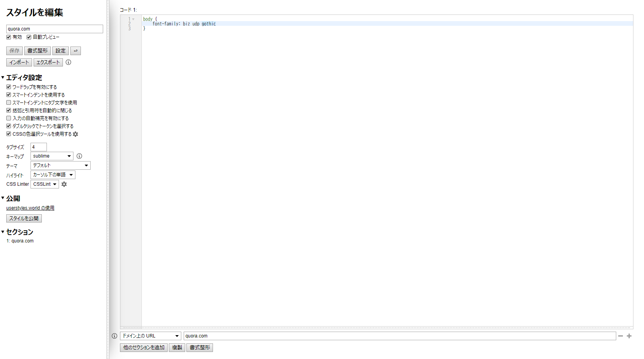
Task: Click the エクスポート button
Action: [48, 62]
